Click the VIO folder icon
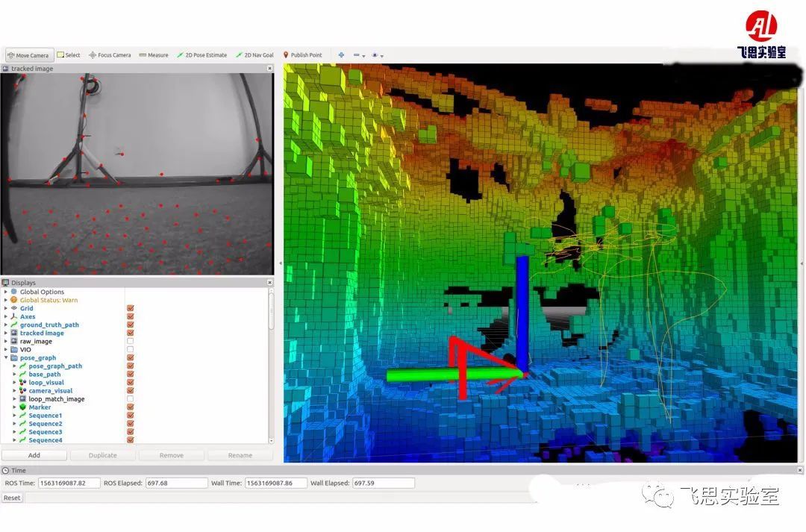 click(14, 349)
